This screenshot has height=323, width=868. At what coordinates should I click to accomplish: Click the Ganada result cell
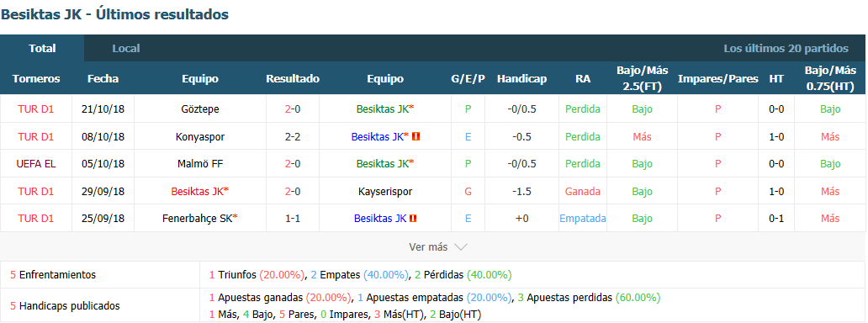(582, 191)
